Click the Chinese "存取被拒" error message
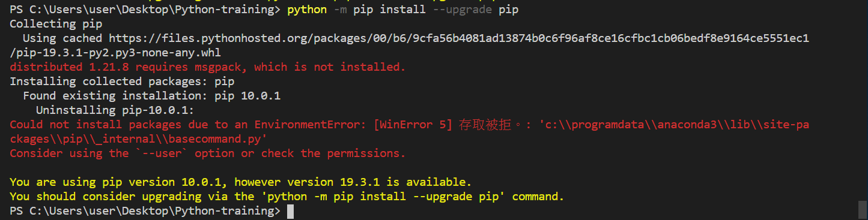The image size is (868, 220). pos(485,125)
